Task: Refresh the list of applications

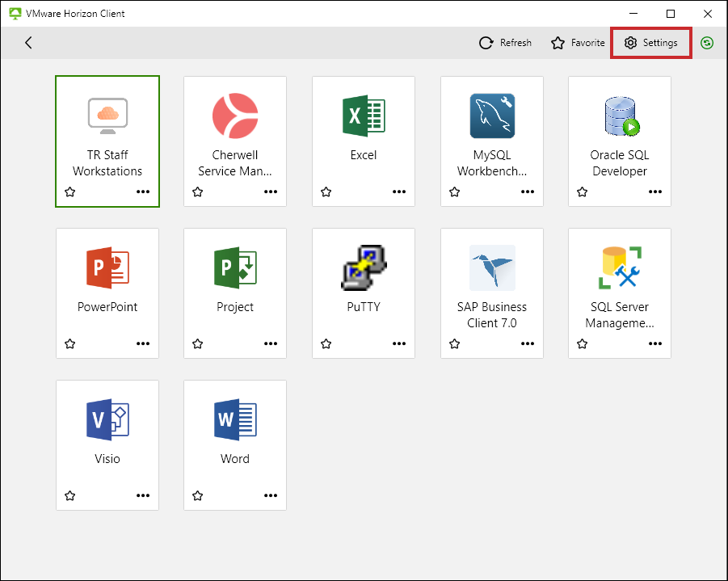Action: pyautogui.click(x=506, y=43)
